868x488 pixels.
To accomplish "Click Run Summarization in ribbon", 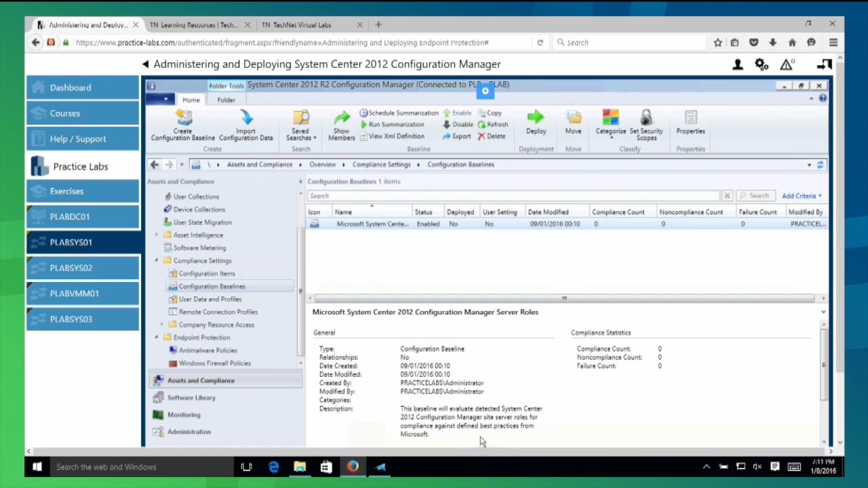I will click(x=392, y=125).
